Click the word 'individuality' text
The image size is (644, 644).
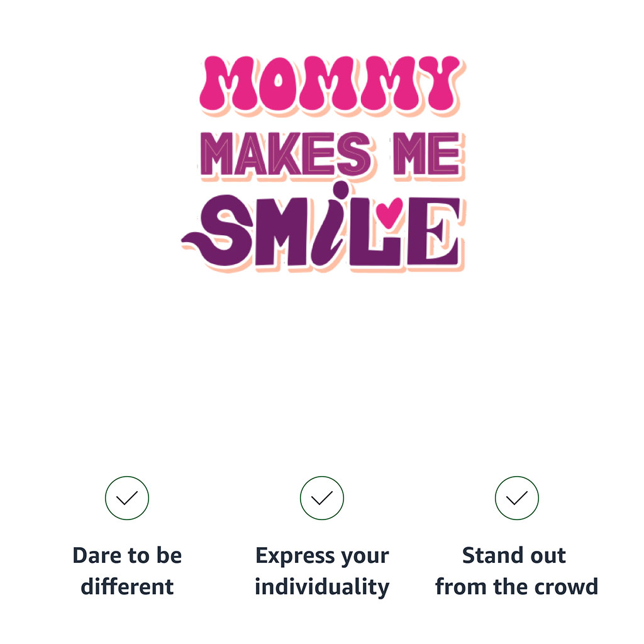coord(322,587)
